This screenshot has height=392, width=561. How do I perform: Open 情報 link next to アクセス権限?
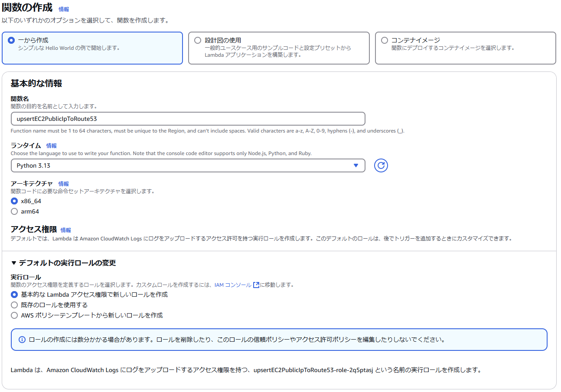coord(66,230)
